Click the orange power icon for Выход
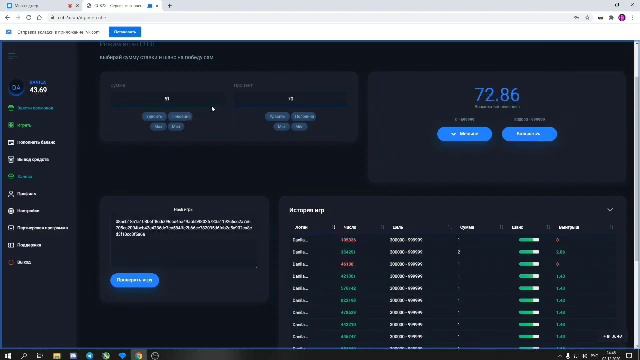640x360 pixels. click(x=11, y=262)
